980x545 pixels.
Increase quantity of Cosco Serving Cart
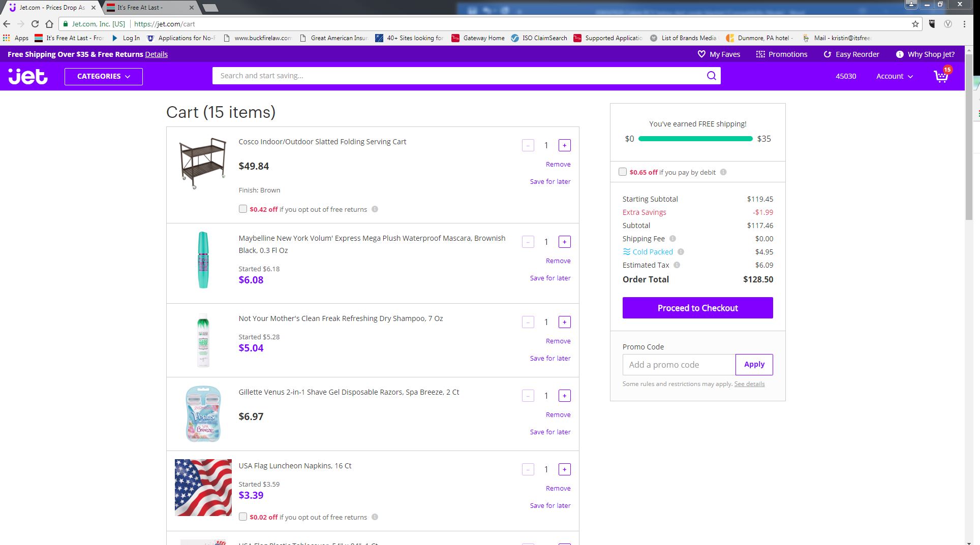[564, 145]
